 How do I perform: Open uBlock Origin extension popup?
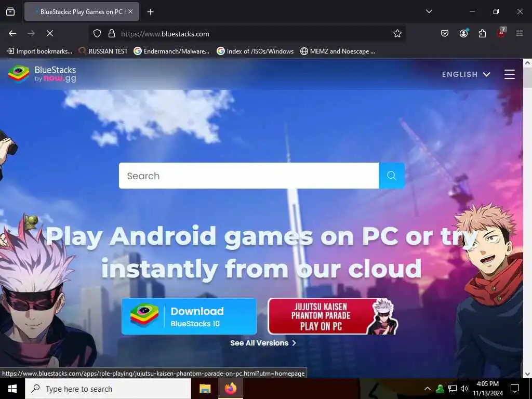point(501,33)
